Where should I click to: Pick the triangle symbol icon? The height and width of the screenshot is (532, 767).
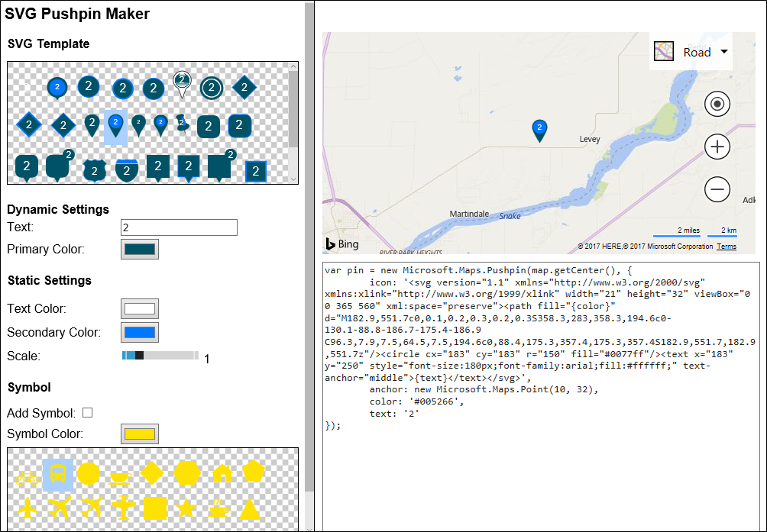coord(250,507)
